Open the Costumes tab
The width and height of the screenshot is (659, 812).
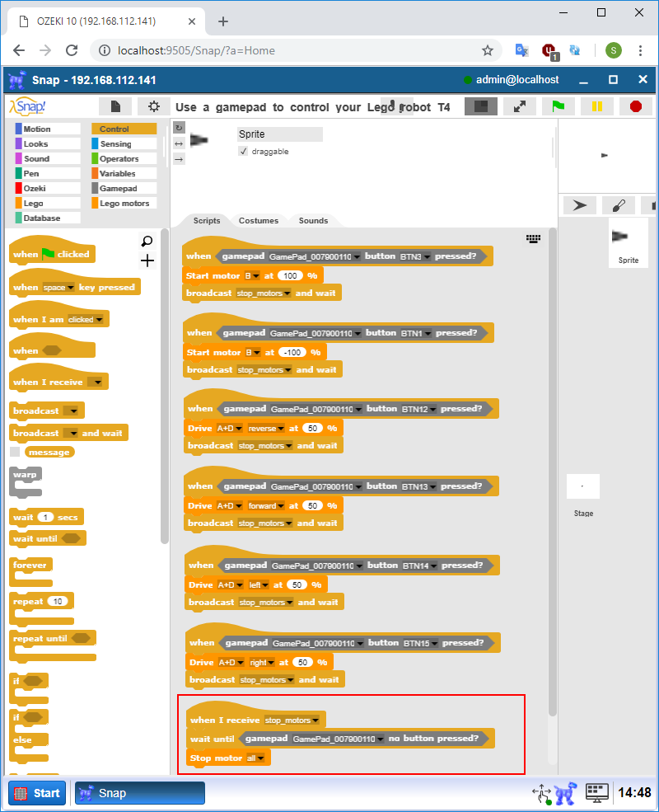(258, 221)
